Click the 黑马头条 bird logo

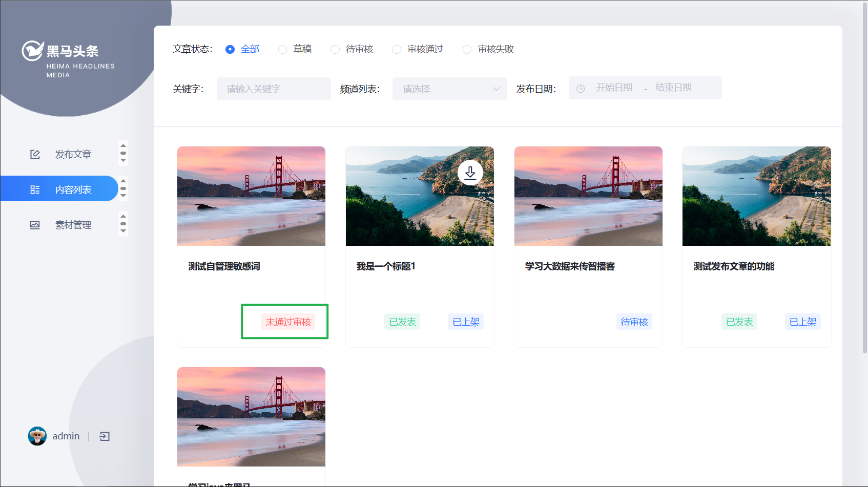(x=32, y=51)
